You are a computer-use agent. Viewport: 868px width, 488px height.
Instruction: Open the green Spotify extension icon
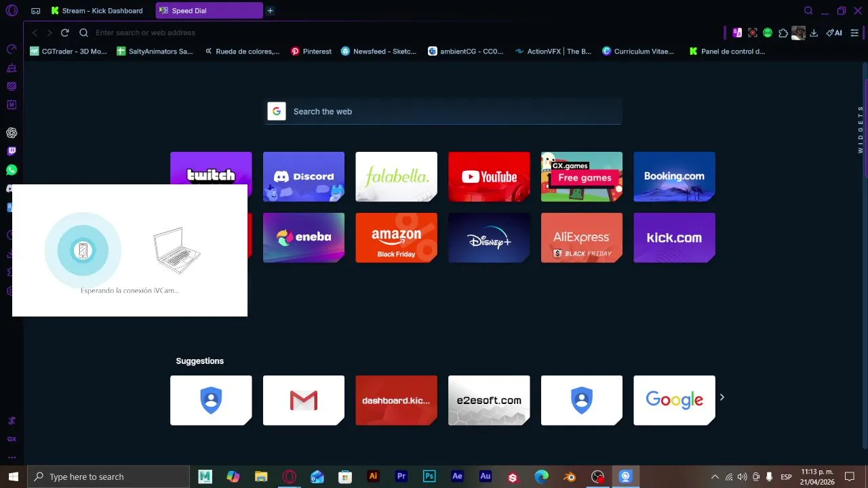point(768,33)
